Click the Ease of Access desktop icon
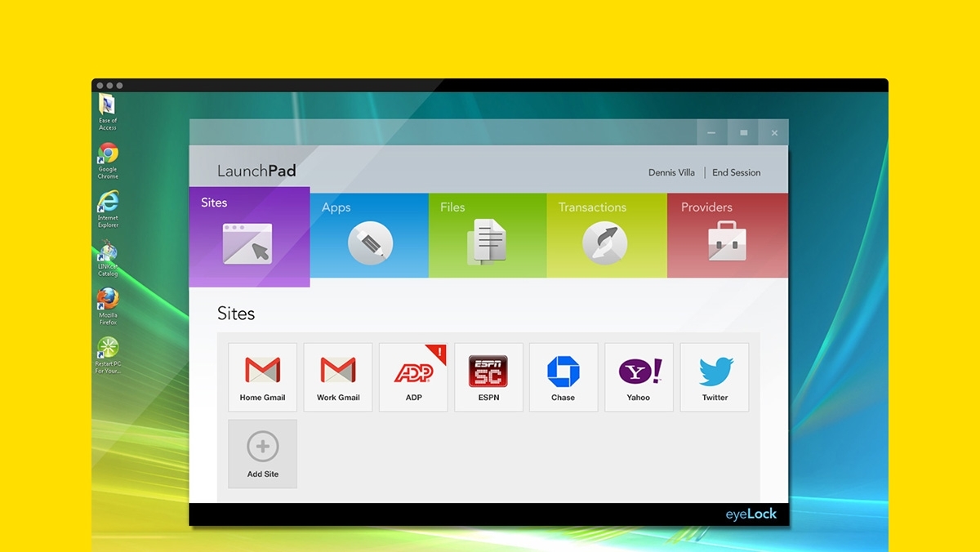This screenshot has height=552, width=980. pyautogui.click(x=108, y=113)
